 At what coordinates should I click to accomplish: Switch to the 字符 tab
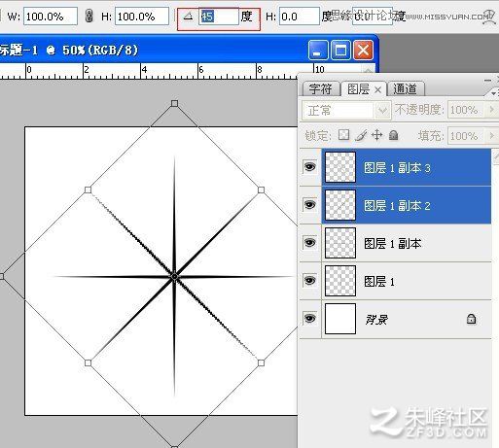[x=320, y=89]
